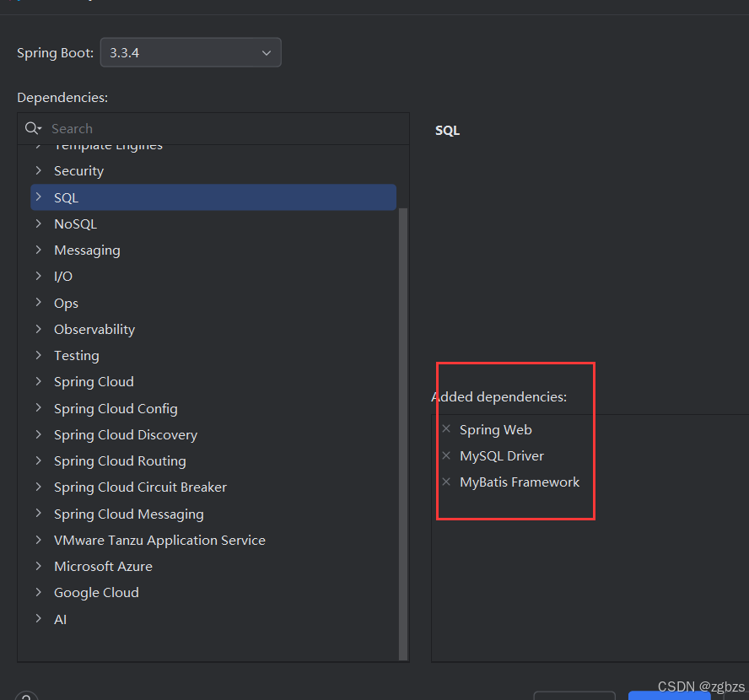Select the AI tree item
The width and height of the screenshot is (749, 700).
(x=60, y=619)
